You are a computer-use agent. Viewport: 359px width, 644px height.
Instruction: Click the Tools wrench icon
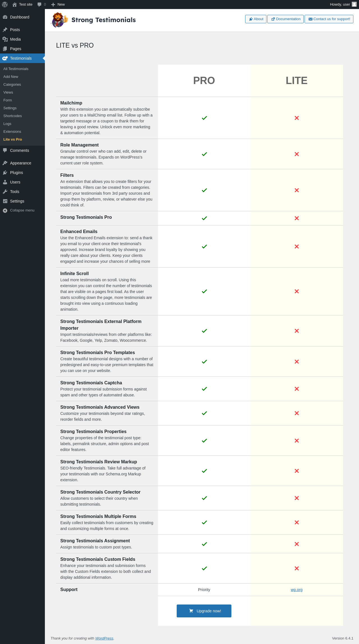5,192
